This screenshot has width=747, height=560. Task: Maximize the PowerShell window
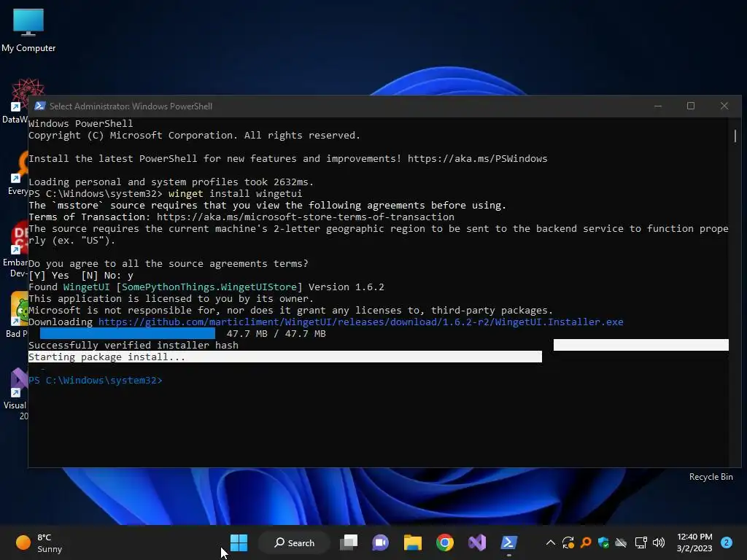point(691,106)
